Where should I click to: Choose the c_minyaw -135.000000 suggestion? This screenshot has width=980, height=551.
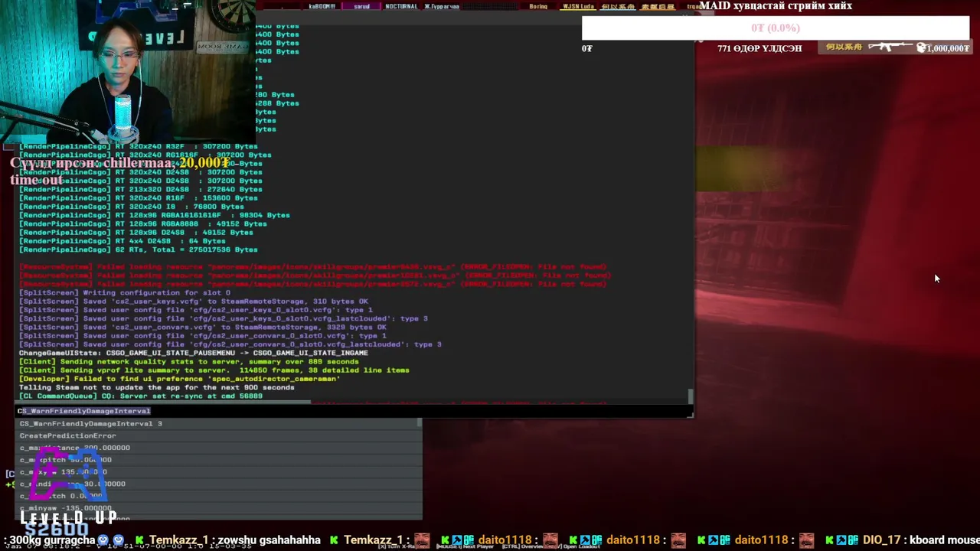(x=218, y=508)
